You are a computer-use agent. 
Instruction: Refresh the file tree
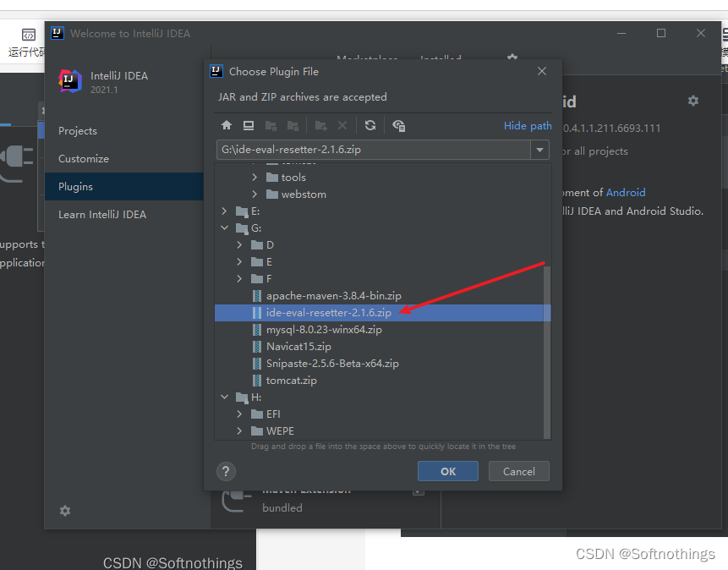point(370,125)
